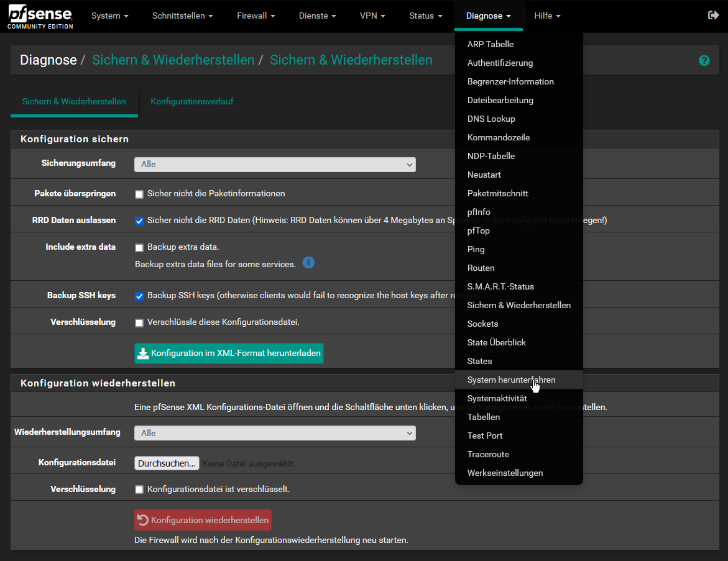Select 'State Überblick' menu entry
Image resolution: width=728 pixels, height=561 pixels.
[x=518, y=342]
